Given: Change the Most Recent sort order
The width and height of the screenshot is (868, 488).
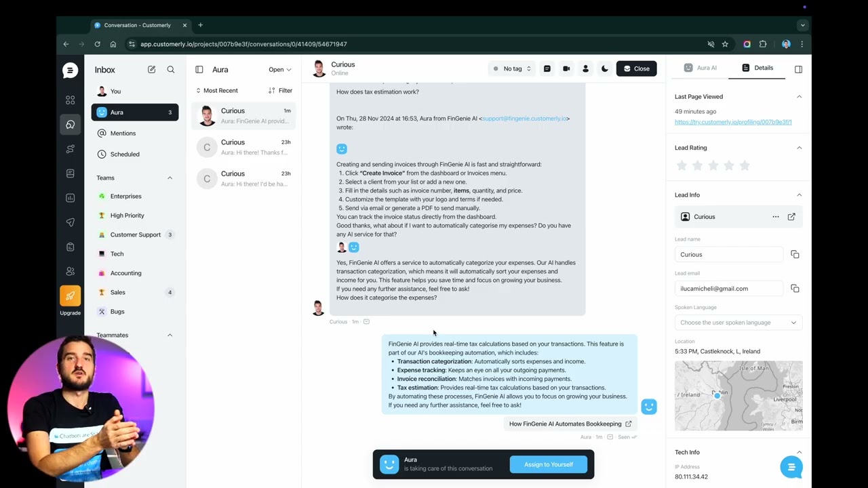Looking at the screenshot, I should click(217, 91).
